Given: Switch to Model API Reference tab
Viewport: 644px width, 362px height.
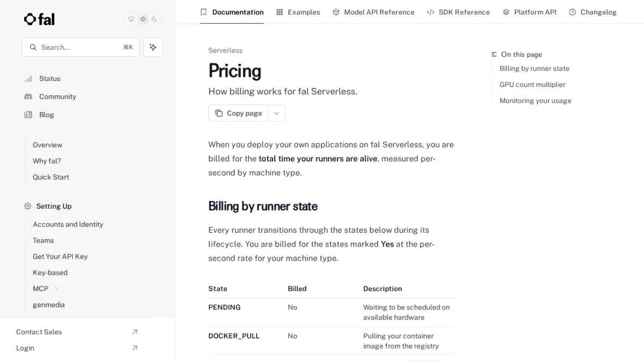Looking at the screenshot, I should click(374, 12).
